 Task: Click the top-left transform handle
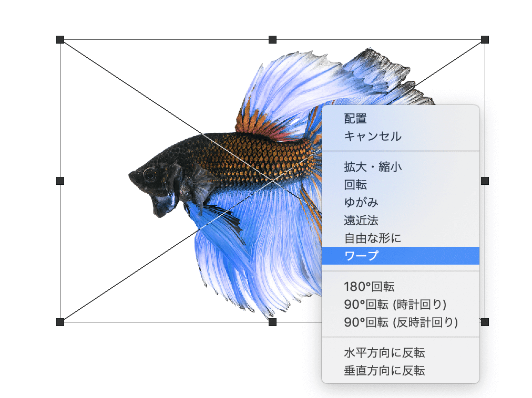pyautogui.click(x=60, y=40)
